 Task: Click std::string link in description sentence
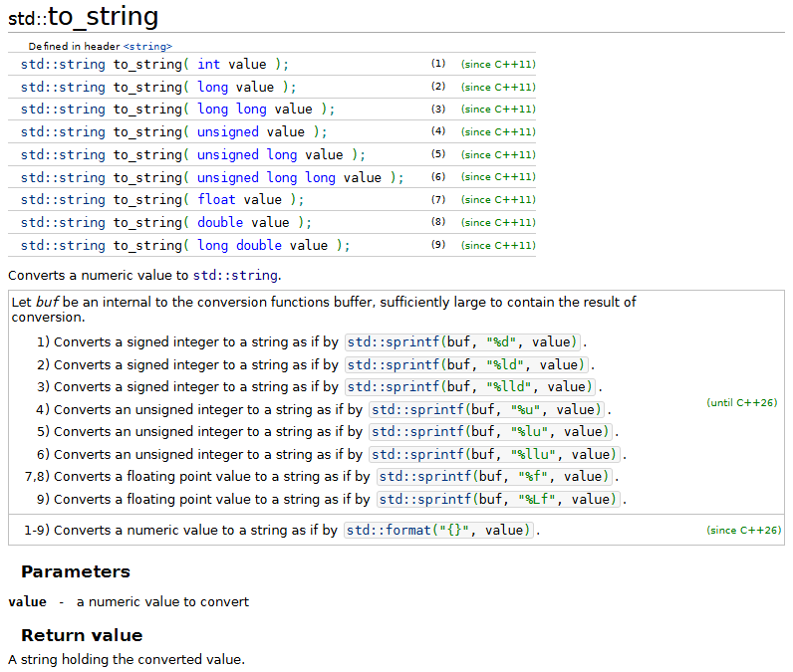point(235,276)
